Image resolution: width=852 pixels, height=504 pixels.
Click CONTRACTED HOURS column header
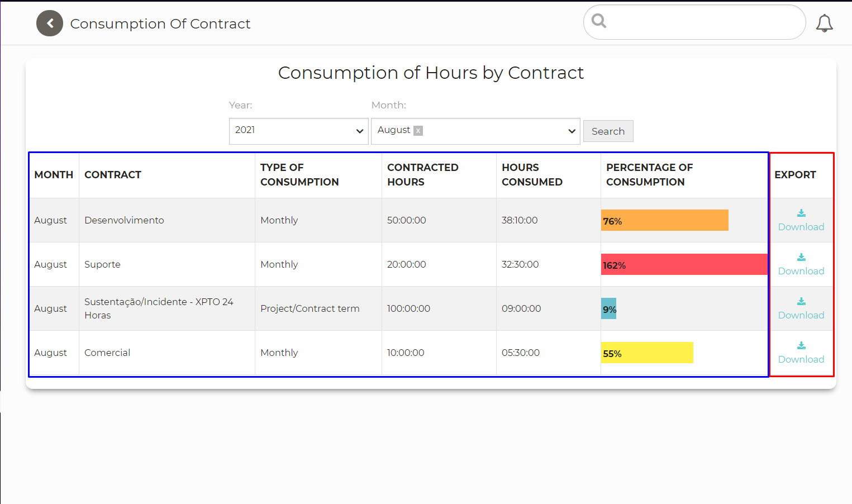coord(423,175)
